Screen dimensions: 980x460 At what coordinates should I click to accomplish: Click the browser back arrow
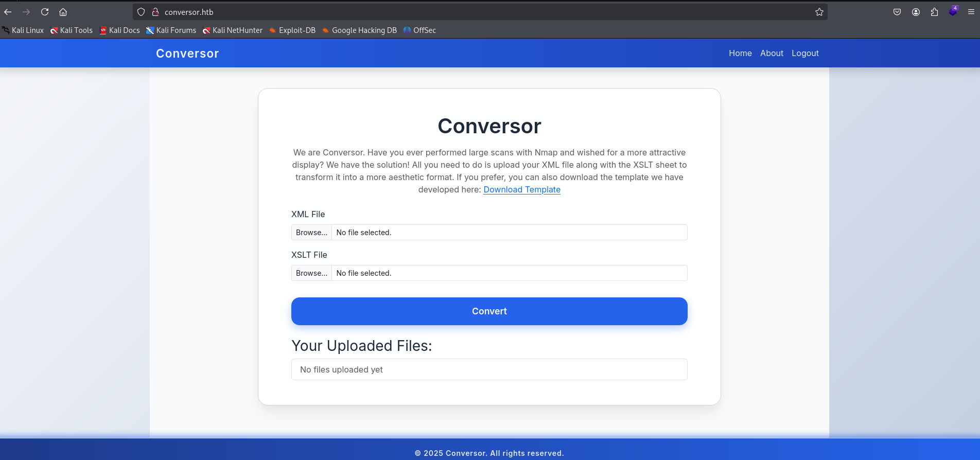click(x=8, y=12)
